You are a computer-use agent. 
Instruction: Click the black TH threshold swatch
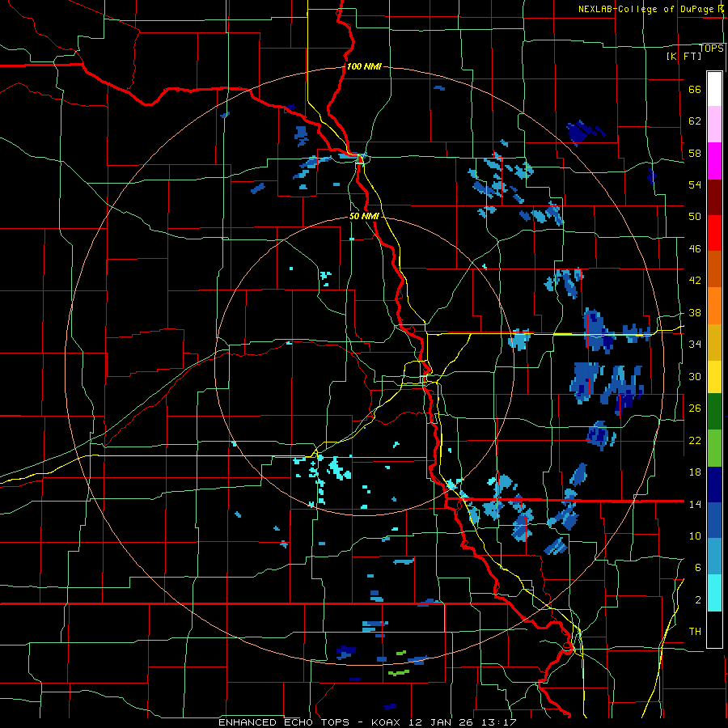tap(714, 629)
